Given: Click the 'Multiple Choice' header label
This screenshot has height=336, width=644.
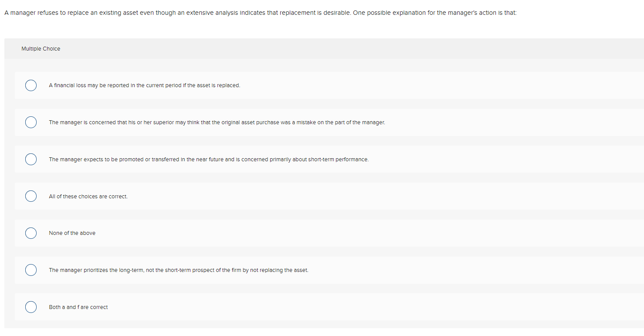Looking at the screenshot, I should click(41, 48).
